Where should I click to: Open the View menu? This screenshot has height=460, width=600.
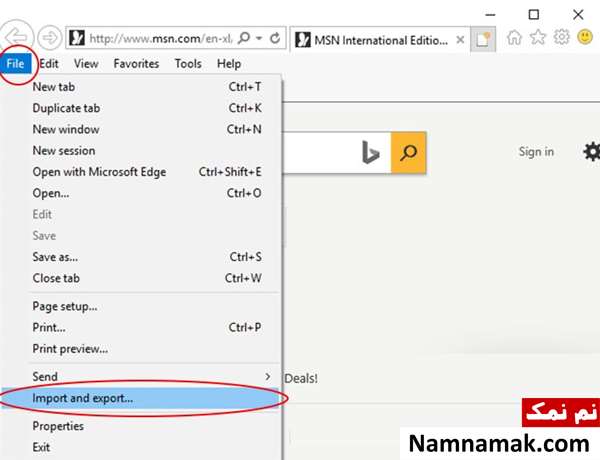point(86,64)
